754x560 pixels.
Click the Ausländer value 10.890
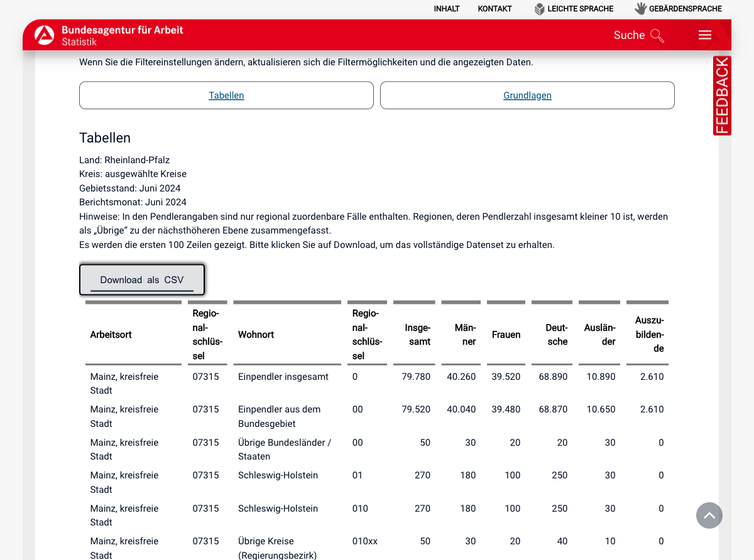pos(601,377)
